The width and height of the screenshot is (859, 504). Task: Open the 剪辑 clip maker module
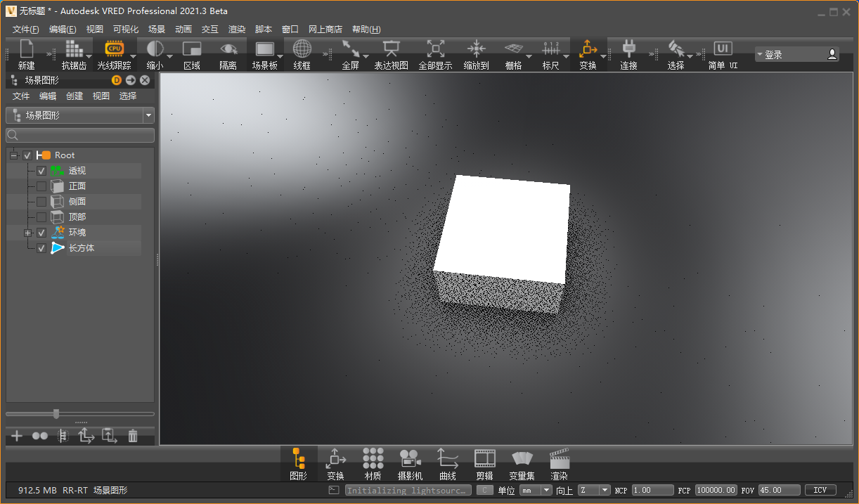pos(485,459)
